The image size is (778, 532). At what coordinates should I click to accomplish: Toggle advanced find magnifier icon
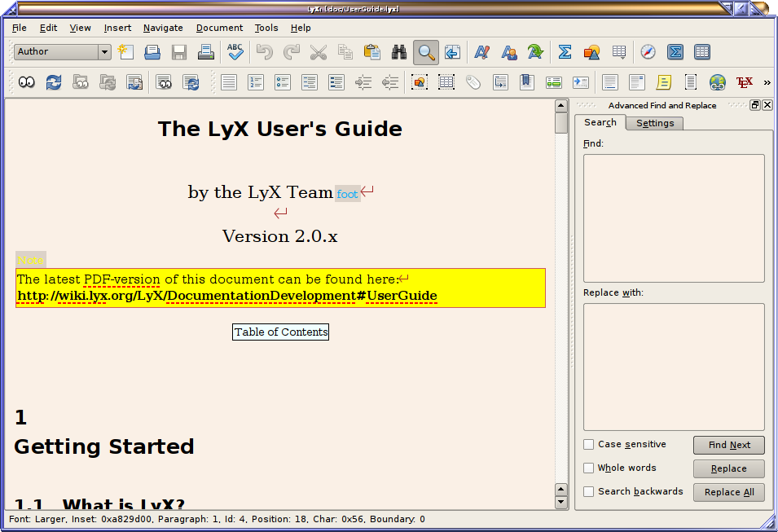[x=426, y=52]
